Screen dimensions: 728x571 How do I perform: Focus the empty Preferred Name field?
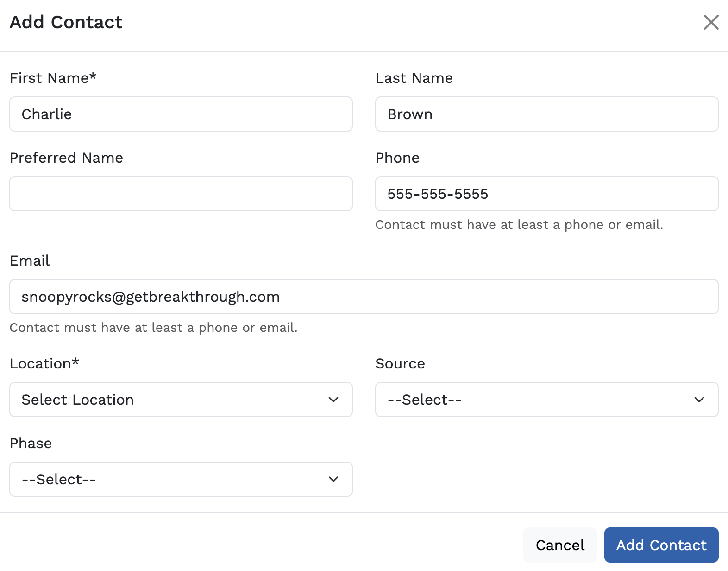(x=181, y=194)
